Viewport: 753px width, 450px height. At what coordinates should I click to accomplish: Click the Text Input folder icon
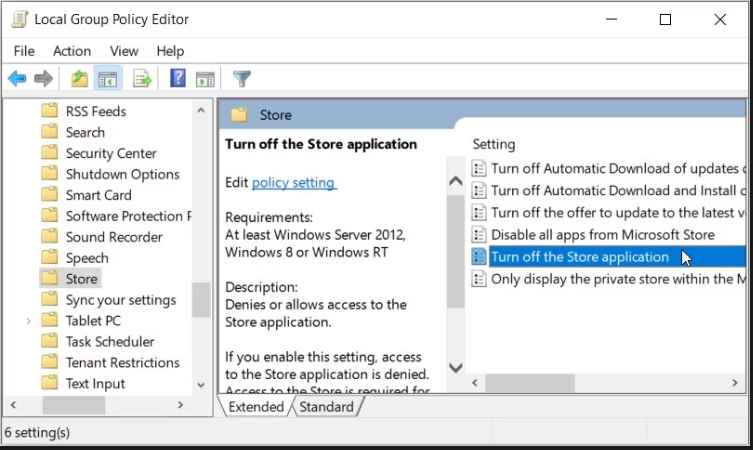click(x=49, y=382)
